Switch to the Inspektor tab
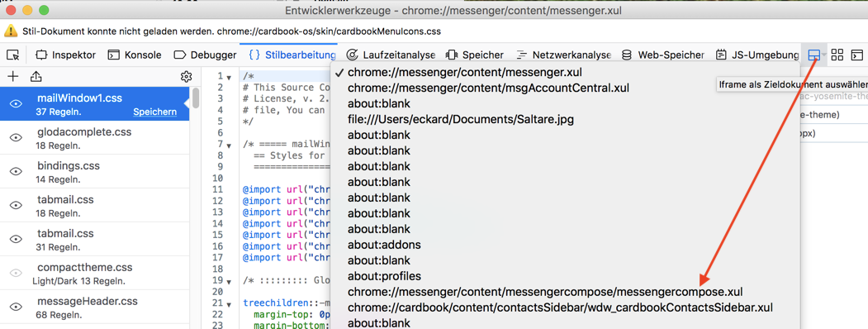Image resolution: width=868 pixels, height=329 pixels. 66,55
